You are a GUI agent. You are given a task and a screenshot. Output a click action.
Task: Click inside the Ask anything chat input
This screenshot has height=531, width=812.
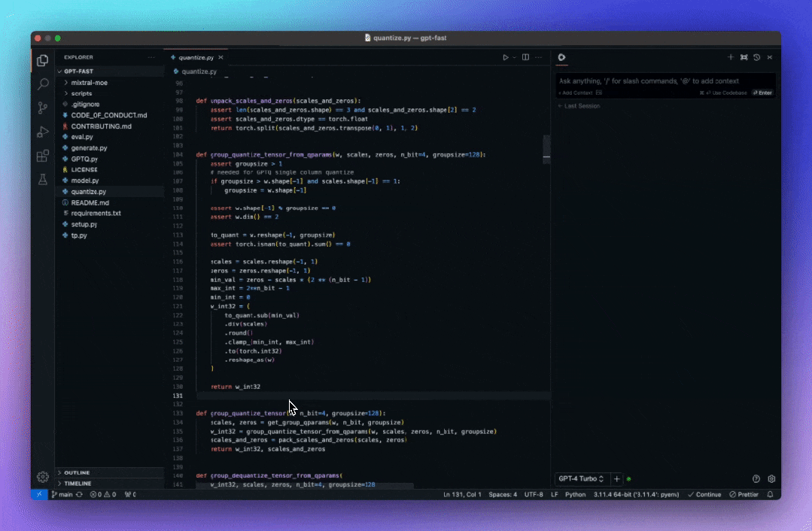pos(662,80)
